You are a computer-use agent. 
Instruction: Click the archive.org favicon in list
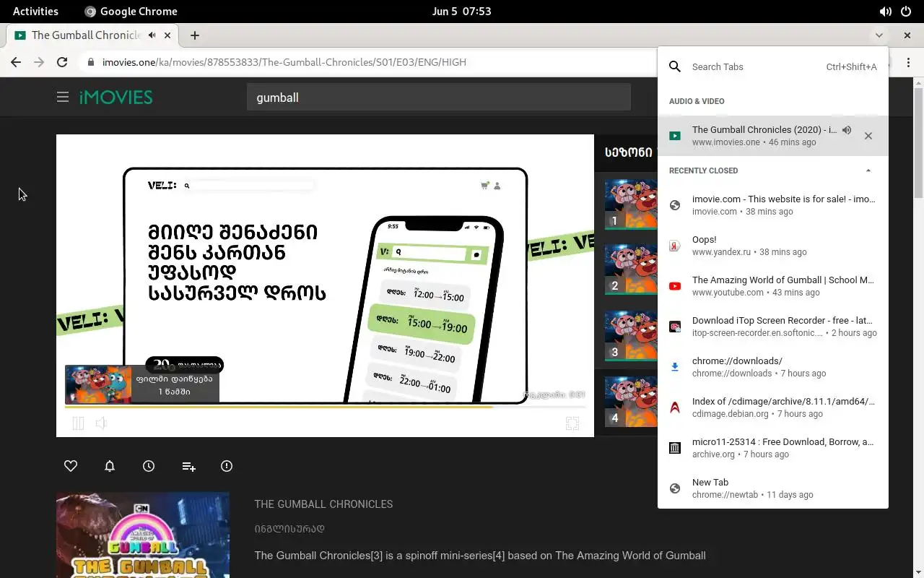tap(675, 448)
